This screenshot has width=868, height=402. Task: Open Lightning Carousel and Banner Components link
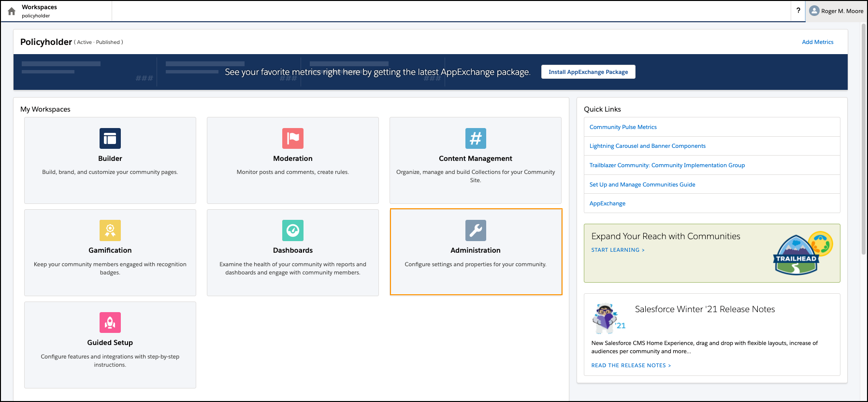tap(648, 146)
